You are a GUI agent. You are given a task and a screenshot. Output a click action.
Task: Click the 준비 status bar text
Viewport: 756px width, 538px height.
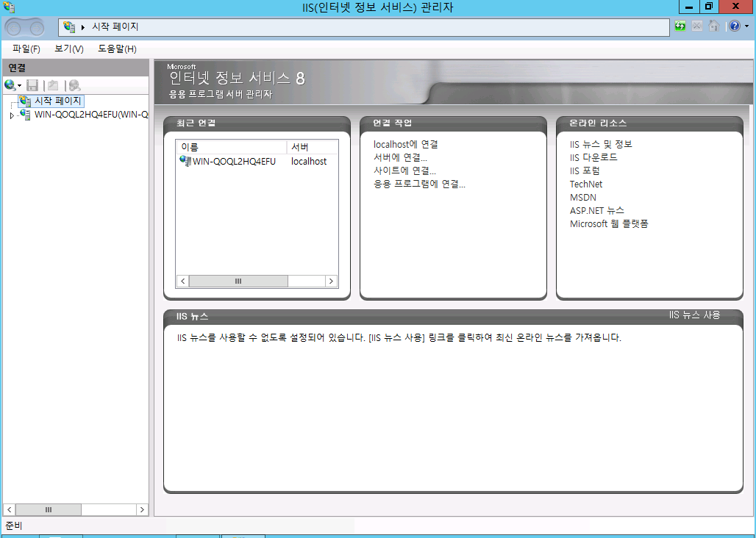13,526
